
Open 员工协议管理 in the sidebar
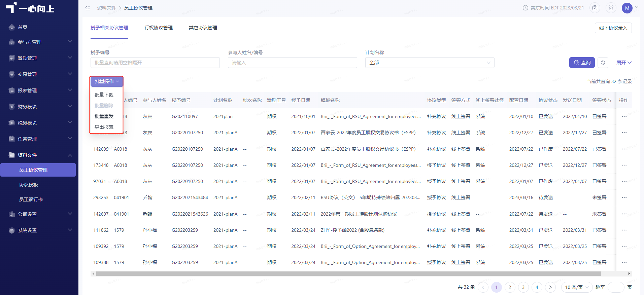(x=38, y=170)
